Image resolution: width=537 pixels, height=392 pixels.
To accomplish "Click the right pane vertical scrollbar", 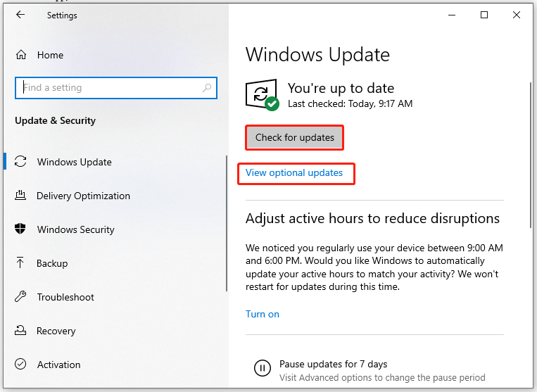I will coord(531,155).
